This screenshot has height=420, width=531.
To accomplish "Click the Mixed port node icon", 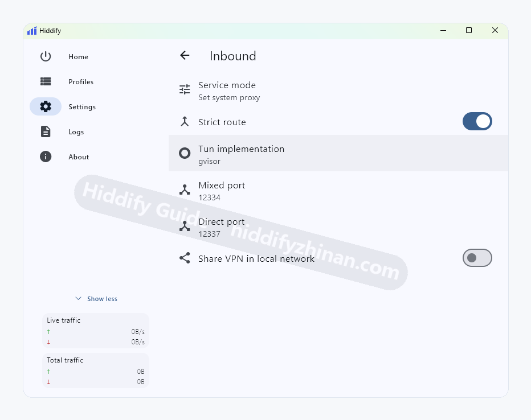I will pos(185,190).
